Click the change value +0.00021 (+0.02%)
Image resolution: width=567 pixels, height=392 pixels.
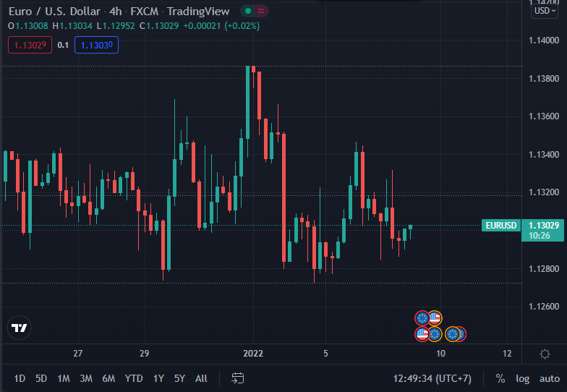pyautogui.click(x=221, y=26)
